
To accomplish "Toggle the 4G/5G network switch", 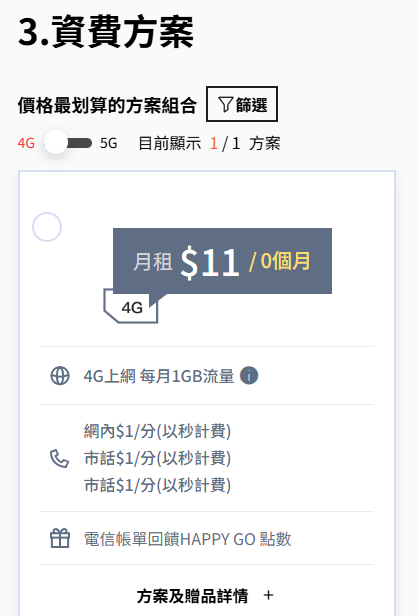I will pyautogui.click(x=68, y=143).
